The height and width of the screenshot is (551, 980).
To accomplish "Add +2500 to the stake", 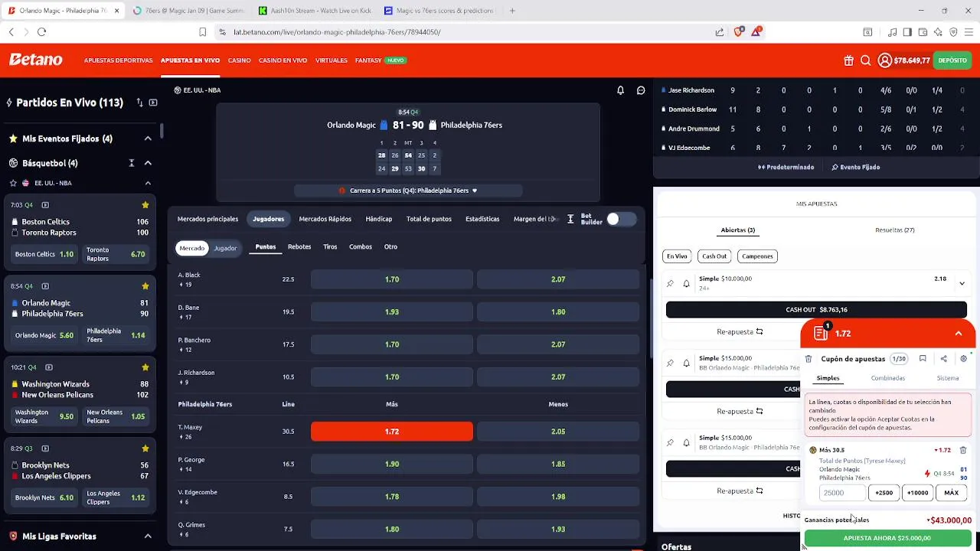I will click(x=884, y=493).
